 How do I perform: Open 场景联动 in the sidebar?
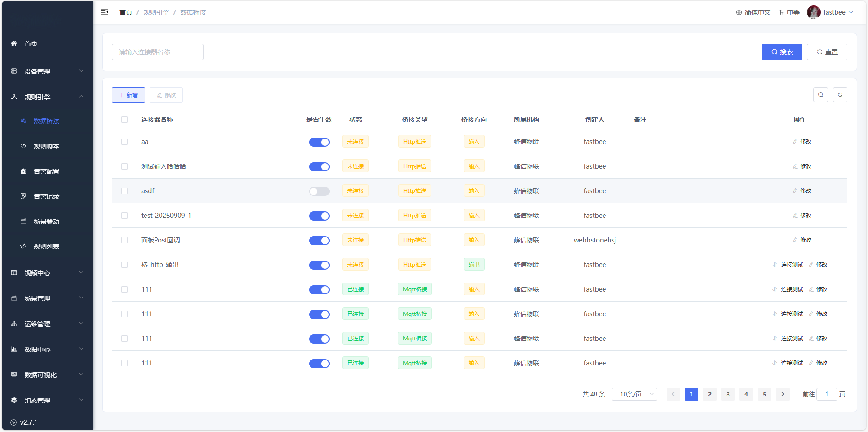coord(46,221)
